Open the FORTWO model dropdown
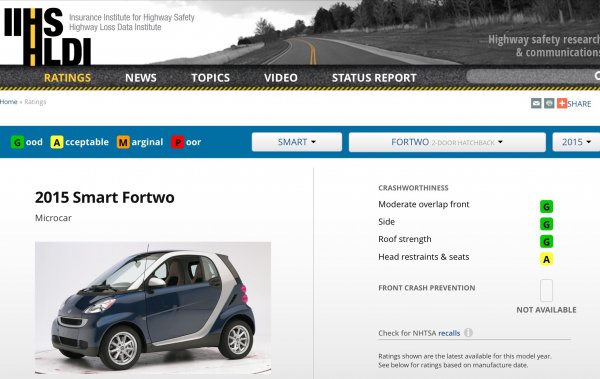This screenshot has width=600, height=379. [447, 142]
